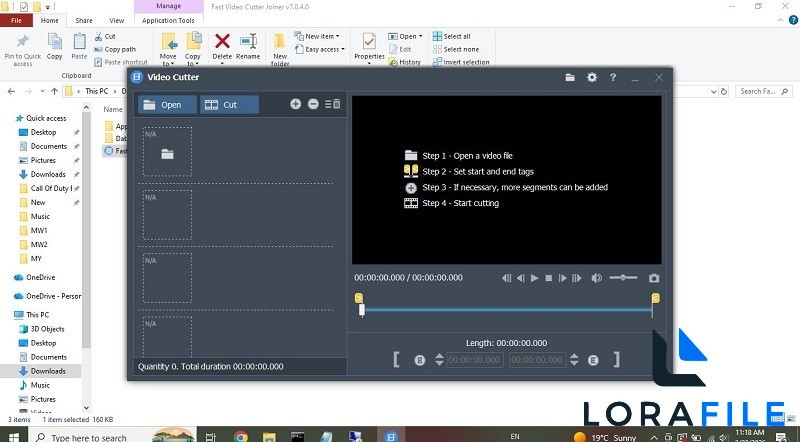Screen dimensions: 800x442
Task: Click the B icon beside start time
Action: pos(419,360)
